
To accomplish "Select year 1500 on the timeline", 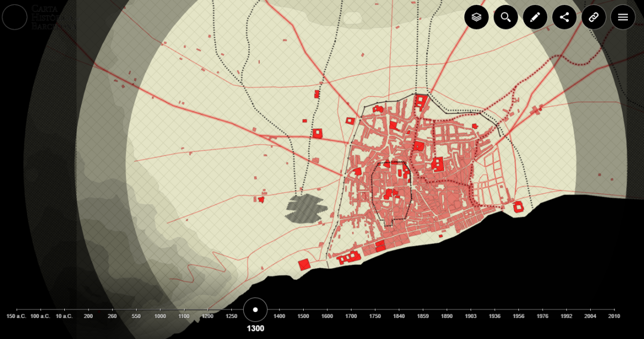I will tap(303, 316).
